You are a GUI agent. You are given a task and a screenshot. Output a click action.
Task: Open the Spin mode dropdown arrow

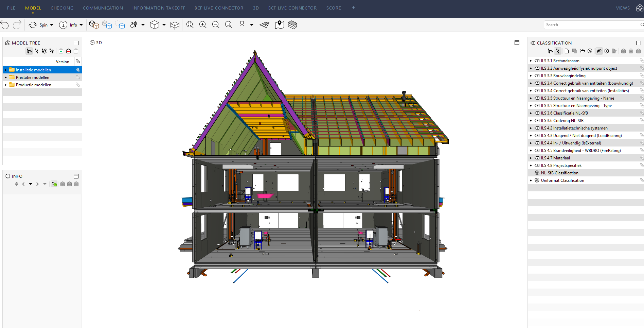click(52, 25)
